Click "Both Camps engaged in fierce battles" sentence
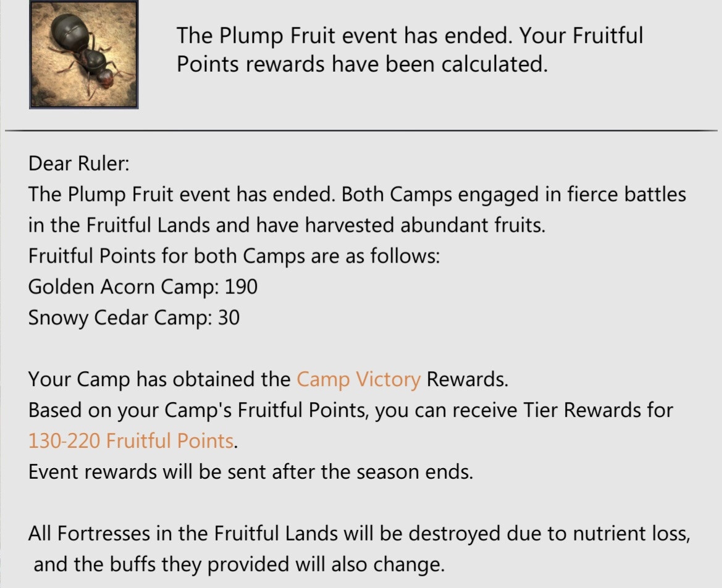The height and width of the screenshot is (588, 722). tap(513, 195)
